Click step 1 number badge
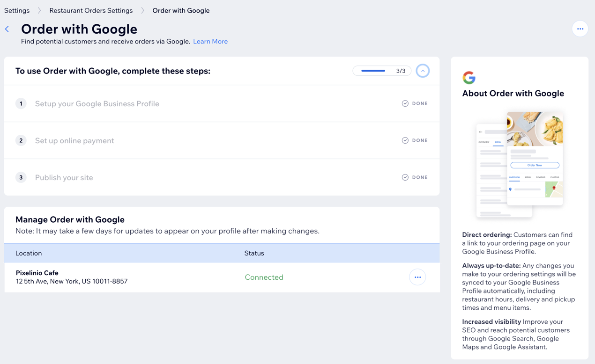The height and width of the screenshot is (364, 595). (x=21, y=103)
